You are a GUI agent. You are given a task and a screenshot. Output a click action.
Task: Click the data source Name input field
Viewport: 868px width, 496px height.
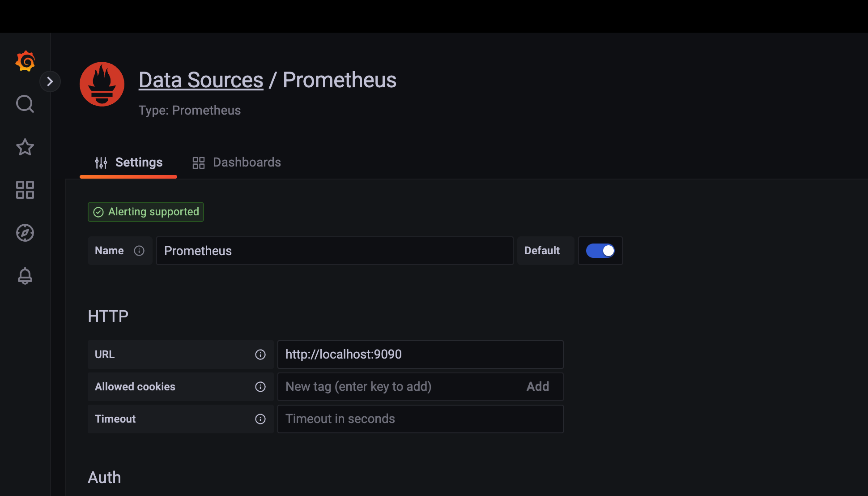335,251
